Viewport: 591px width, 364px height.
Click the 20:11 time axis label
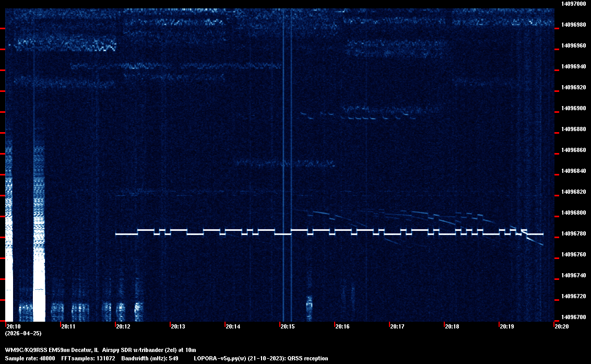68,326
